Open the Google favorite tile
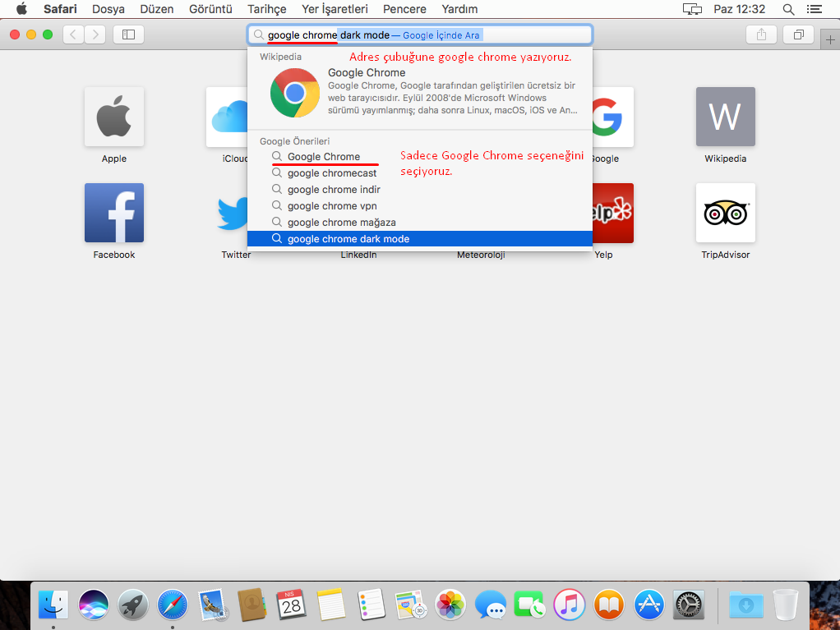This screenshot has width=840, height=630. (x=613, y=117)
